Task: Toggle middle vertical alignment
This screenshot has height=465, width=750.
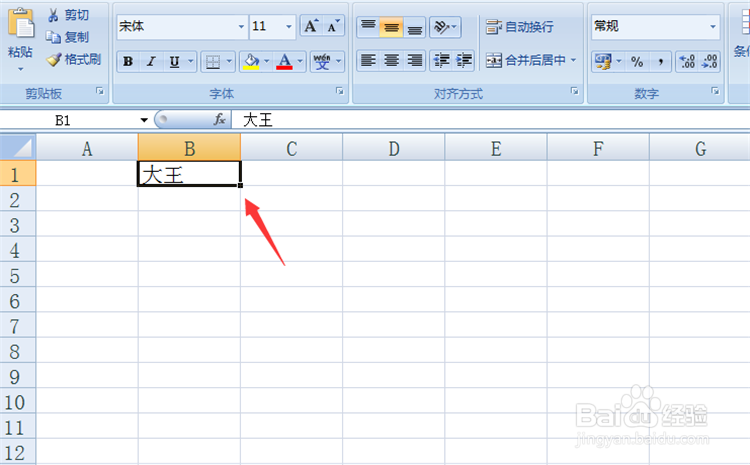Action: click(x=391, y=27)
